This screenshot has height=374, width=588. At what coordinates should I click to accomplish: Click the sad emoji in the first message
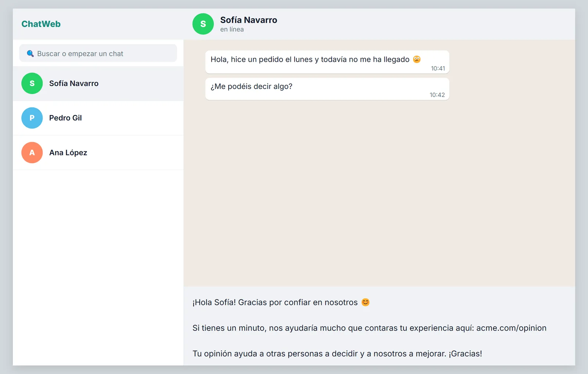click(417, 59)
